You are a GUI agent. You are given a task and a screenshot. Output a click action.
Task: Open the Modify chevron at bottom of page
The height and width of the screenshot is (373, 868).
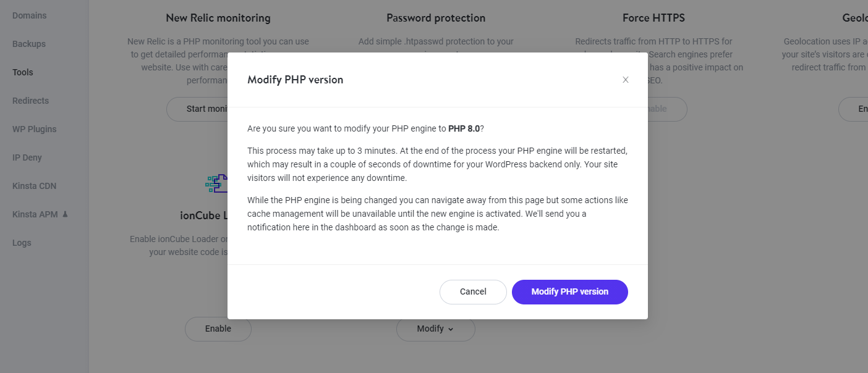click(450, 330)
